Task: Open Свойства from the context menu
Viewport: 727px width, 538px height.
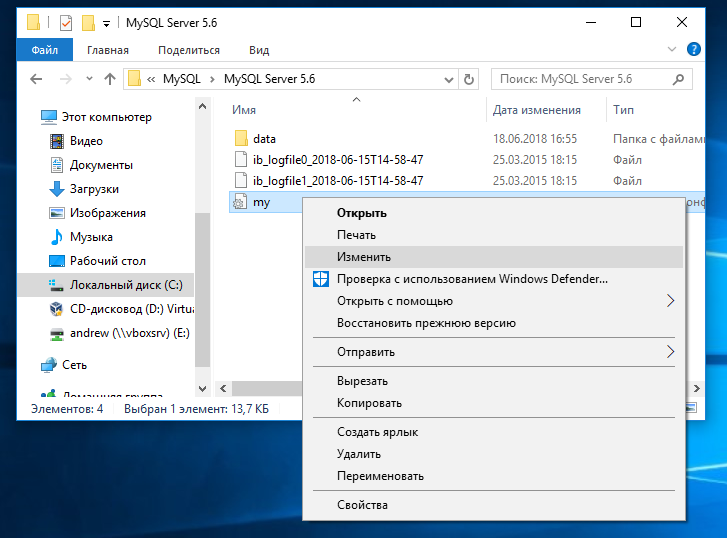Action: (x=494, y=505)
